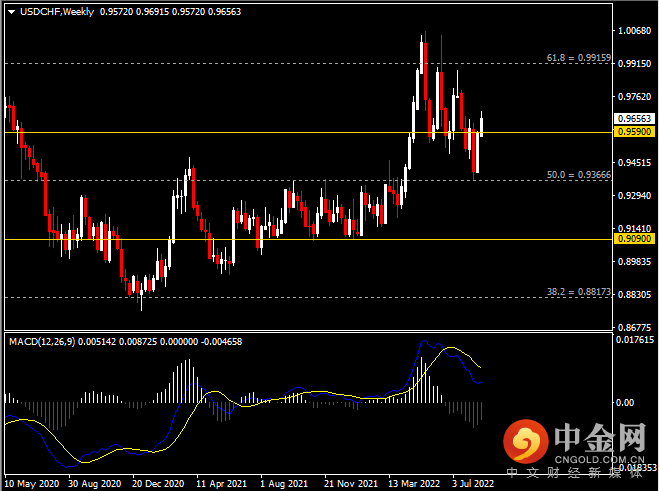The image size is (660, 491).
Task: Click the 21 Nov 2021 date label
Action: pos(351,483)
